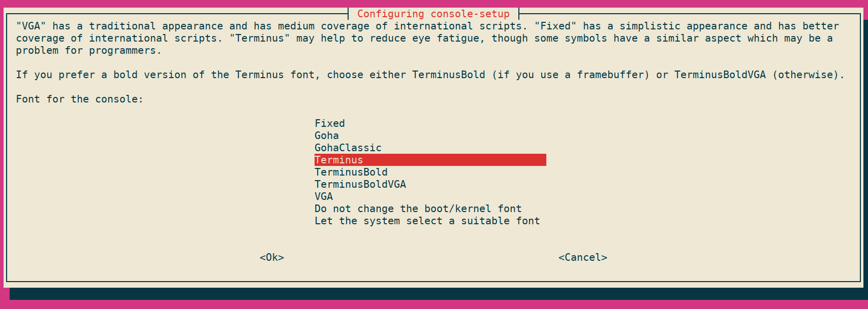Select the Fixed font option in the list
This screenshot has height=309, width=868.
[x=330, y=123]
